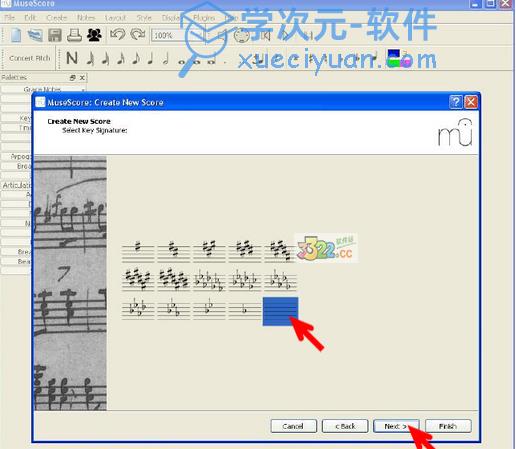Click the New score document icon
Image resolution: width=516 pixels, height=449 pixels.
click(16, 35)
